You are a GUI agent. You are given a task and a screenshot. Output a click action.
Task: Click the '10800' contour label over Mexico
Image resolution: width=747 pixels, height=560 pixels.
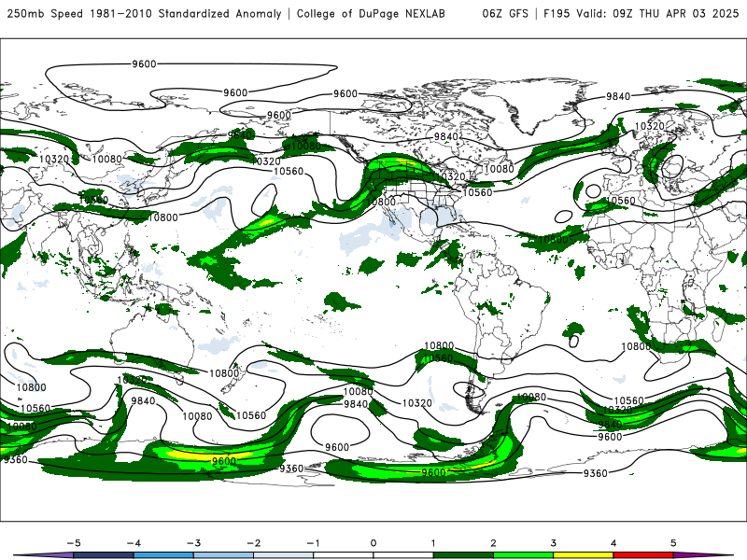[x=381, y=202]
